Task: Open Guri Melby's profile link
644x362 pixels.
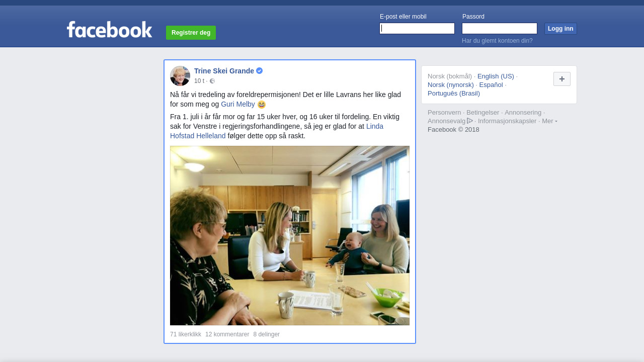Action: coord(238,105)
